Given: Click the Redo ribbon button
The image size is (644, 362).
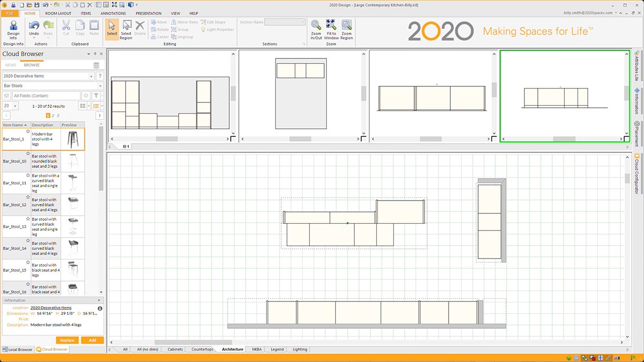Looking at the screenshot, I should pyautogui.click(x=48, y=28).
